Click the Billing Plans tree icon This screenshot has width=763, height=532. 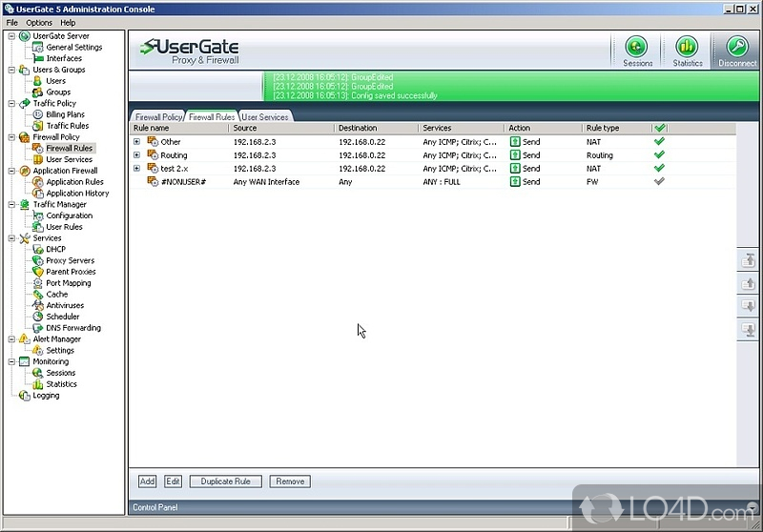pos(37,114)
